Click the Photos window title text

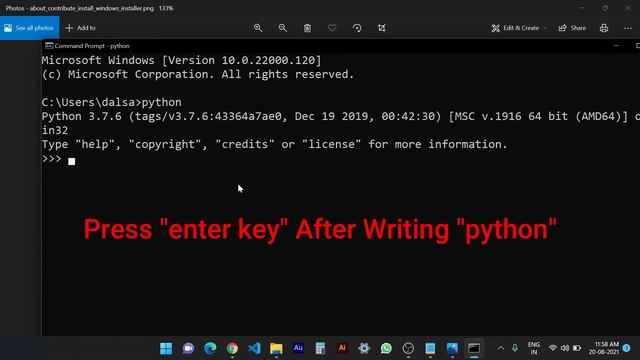(x=89, y=8)
